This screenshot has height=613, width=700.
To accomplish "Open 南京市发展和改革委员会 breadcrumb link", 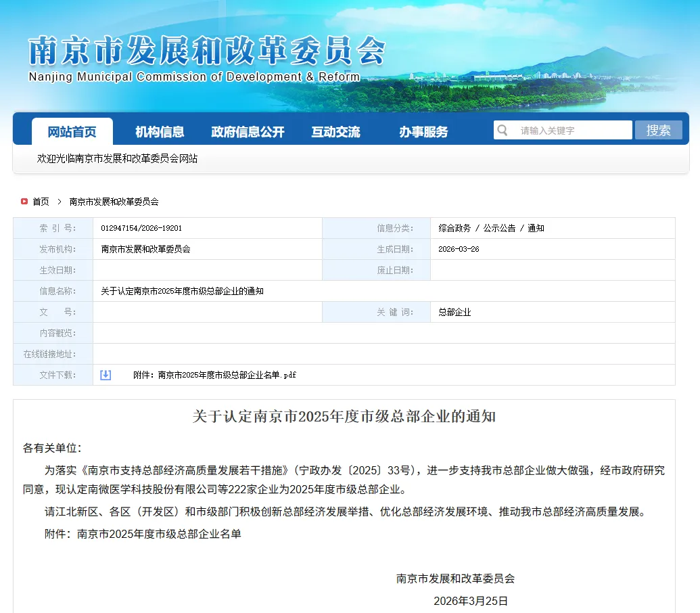I will click(x=114, y=202).
